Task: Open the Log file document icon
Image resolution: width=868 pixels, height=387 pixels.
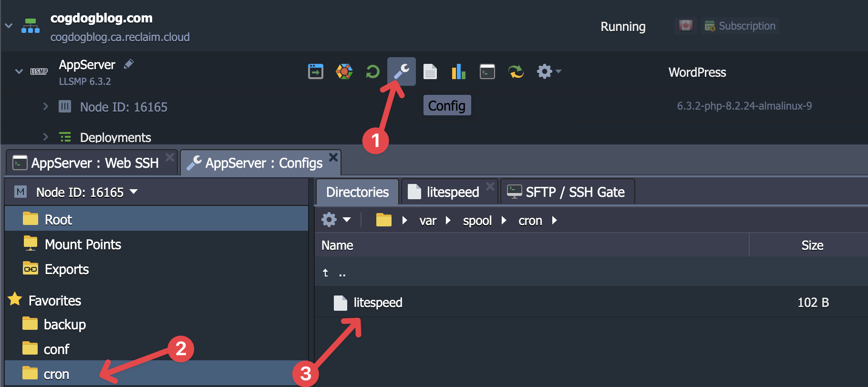Action: pos(430,71)
